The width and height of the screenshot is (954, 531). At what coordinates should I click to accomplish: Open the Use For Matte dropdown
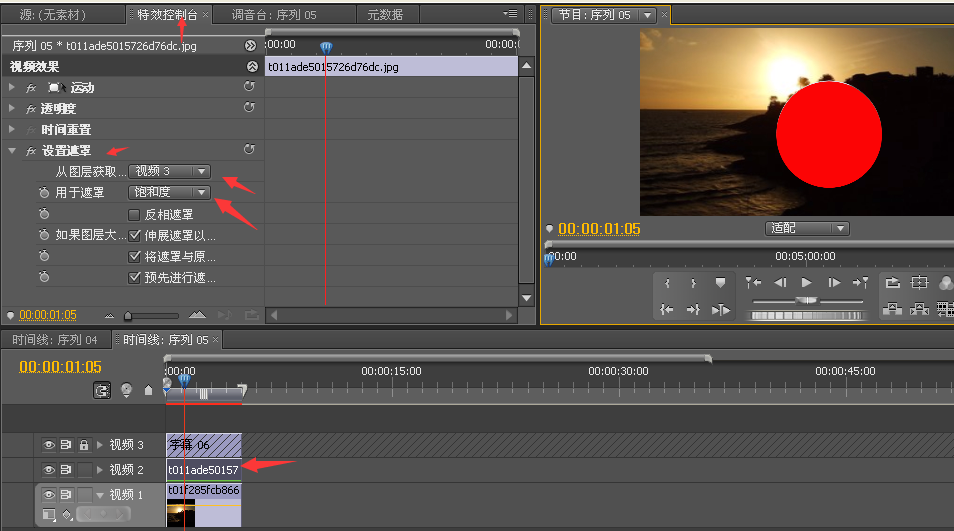pyautogui.click(x=169, y=192)
